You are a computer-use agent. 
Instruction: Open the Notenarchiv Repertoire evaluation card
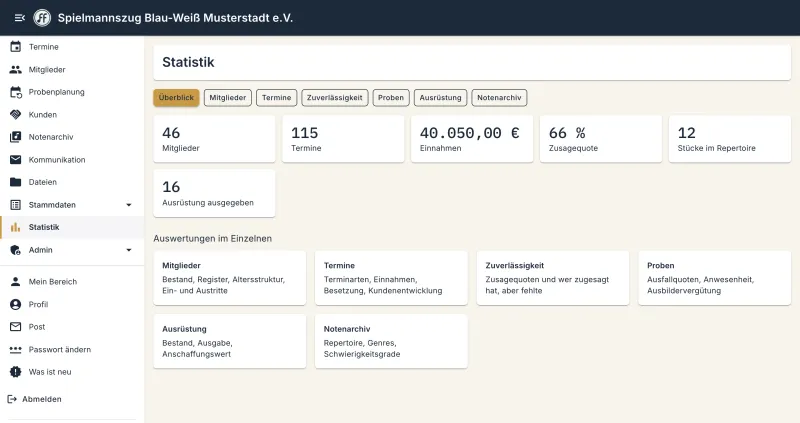coord(391,341)
